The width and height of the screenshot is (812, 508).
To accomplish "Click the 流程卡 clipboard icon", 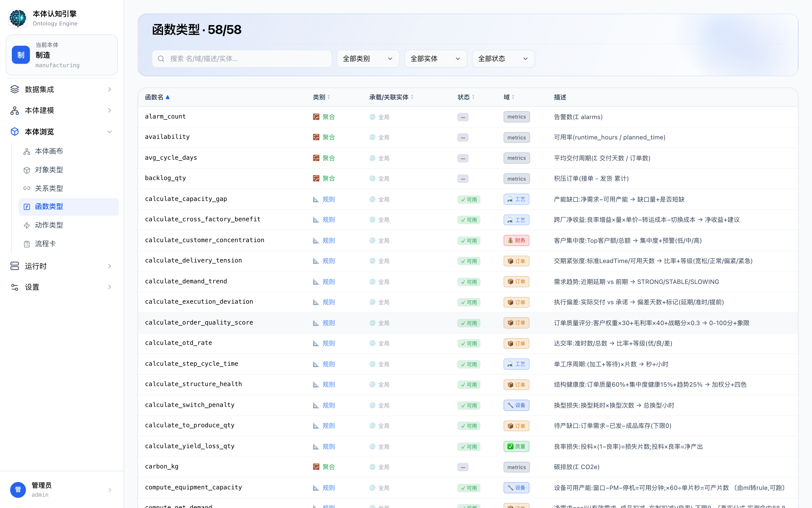I will pos(27,244).
